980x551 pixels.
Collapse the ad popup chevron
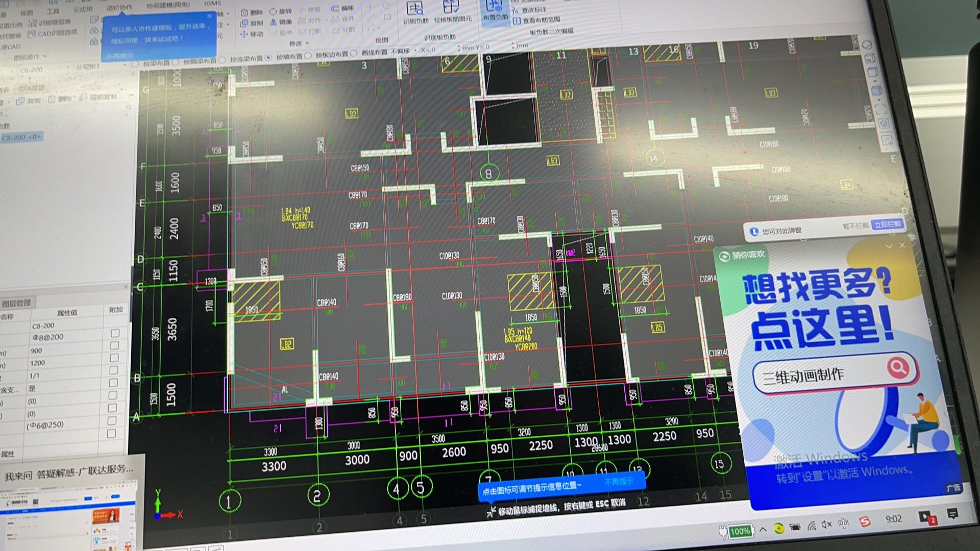pyautogui.click(x=889, y=246)
